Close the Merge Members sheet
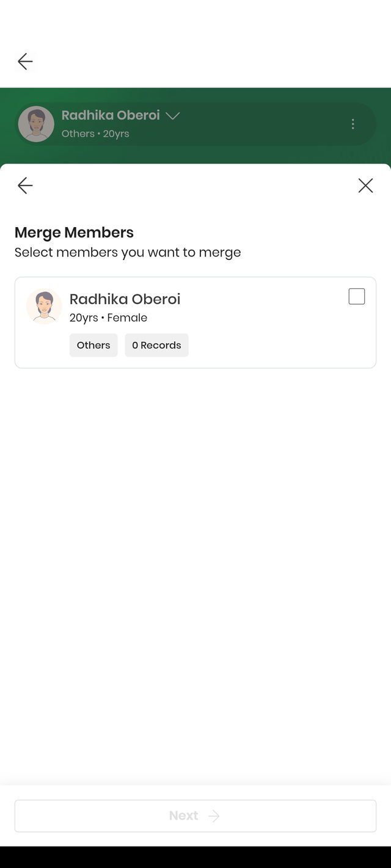 365,186
